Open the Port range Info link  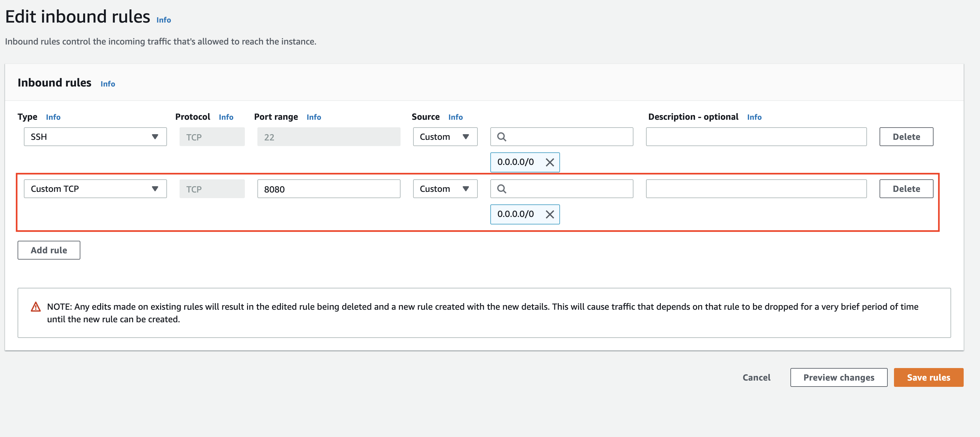point(314,117)
